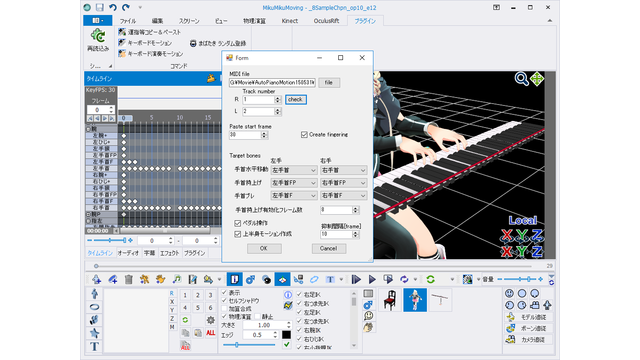Toggle the ペダル操作 checkbox
640x360 pixels.
(238, 223)
